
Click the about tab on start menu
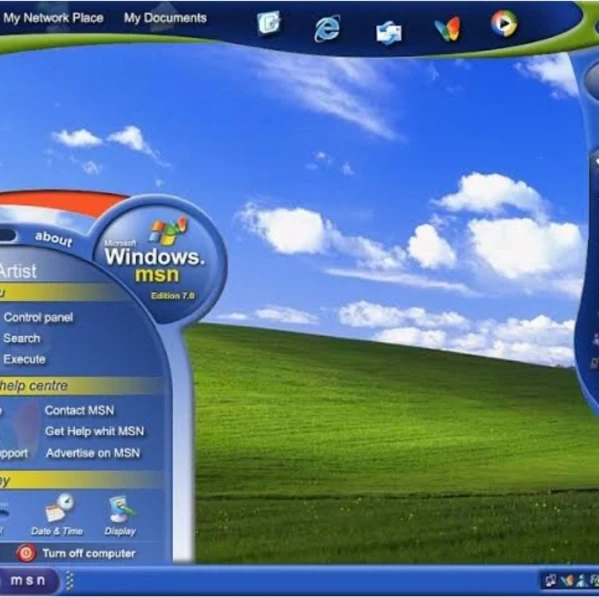[53, 239]
